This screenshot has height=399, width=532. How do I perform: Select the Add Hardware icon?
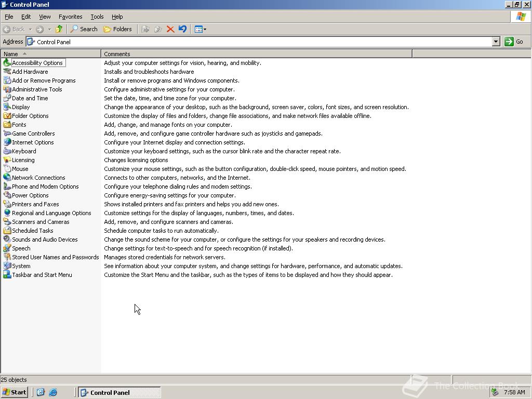[7, 72]
